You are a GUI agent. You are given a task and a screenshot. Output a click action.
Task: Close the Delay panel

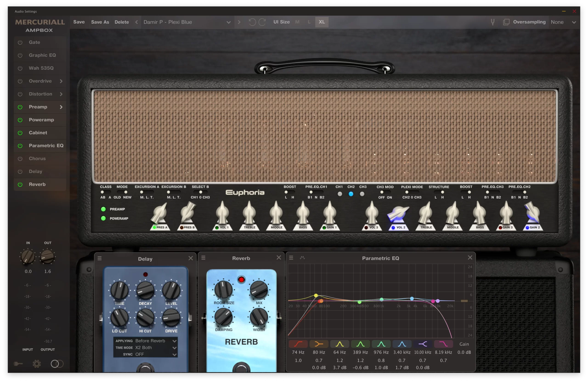point(191,258)
